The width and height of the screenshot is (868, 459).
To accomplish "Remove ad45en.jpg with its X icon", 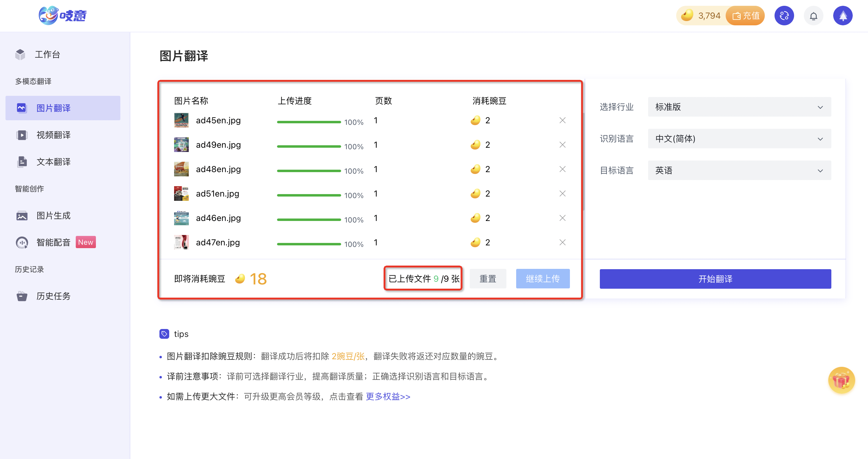I will (562, 120).
